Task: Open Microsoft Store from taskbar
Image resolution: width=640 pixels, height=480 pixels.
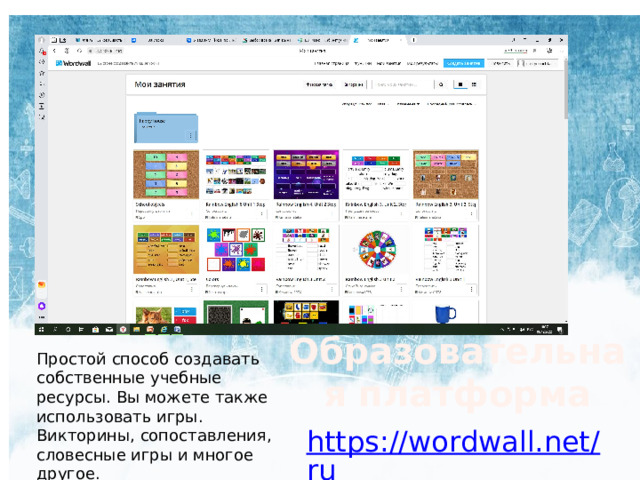Action: point(95,330)
